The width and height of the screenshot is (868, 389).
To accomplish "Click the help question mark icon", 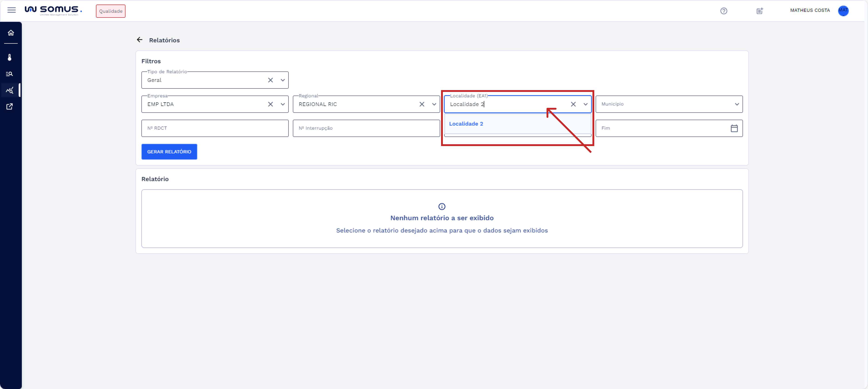I will pos(723,11).
